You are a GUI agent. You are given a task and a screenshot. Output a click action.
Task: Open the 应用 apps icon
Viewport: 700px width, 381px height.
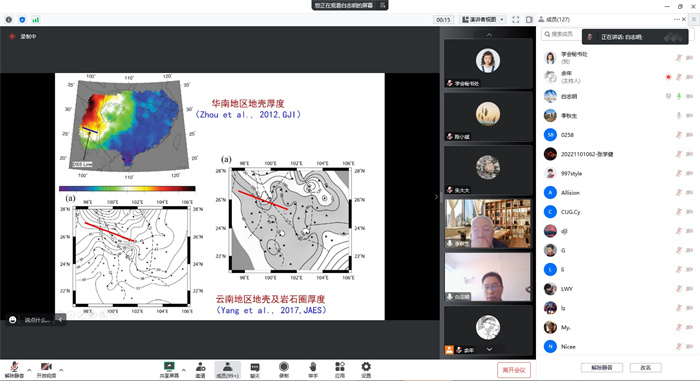click(x=340, y=370)
